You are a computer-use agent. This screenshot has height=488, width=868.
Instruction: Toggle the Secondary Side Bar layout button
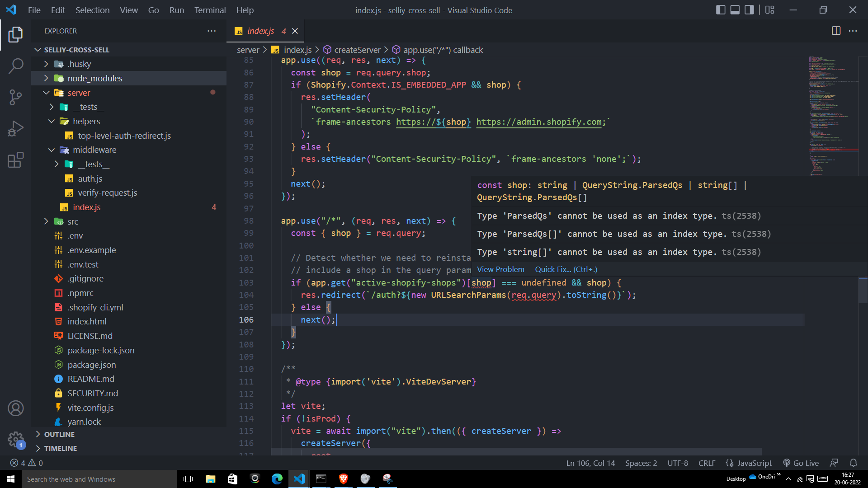pyautogui.click(x=749, y=10)
